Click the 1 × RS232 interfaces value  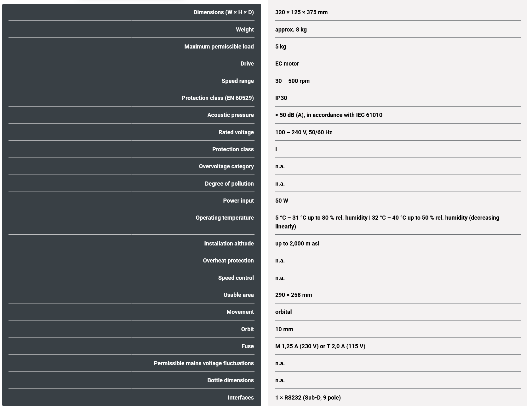(x=308, y=398)
